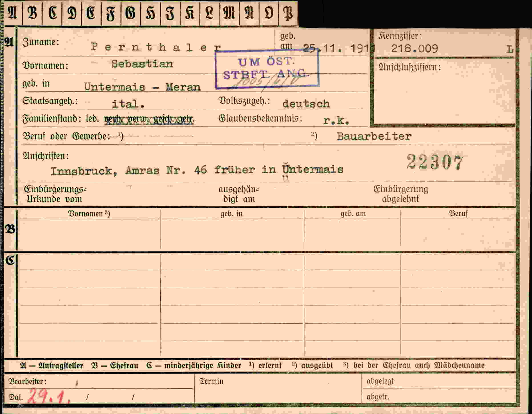The image size is (532, 414).
Task: Click the purple 'UM ÖST. STBFT. ANG.' stamp
Action: [267, 69]
